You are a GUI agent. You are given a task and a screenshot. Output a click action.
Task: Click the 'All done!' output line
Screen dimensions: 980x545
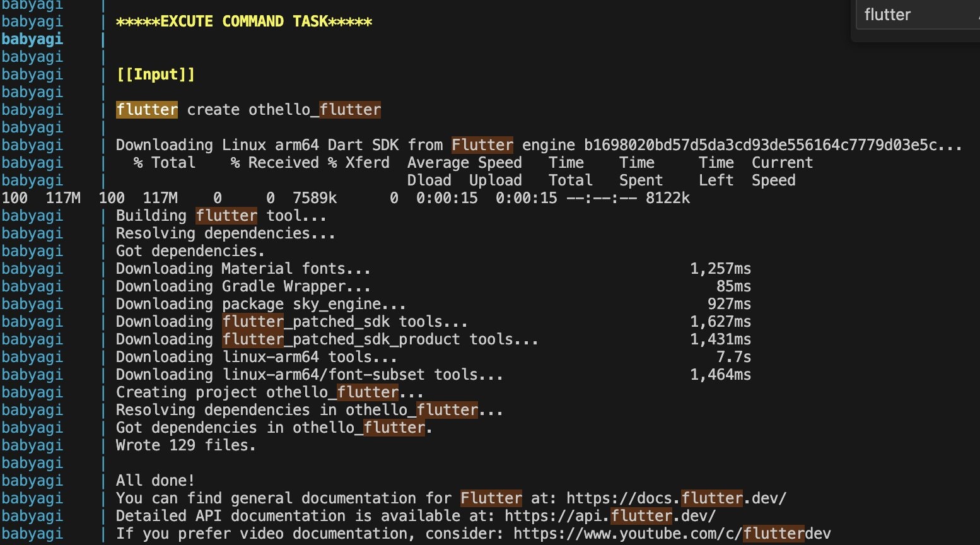(155, 481)
